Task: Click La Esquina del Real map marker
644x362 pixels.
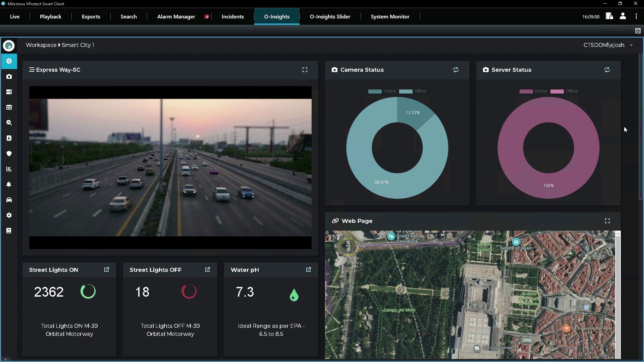Action: [x=567, y=328]
